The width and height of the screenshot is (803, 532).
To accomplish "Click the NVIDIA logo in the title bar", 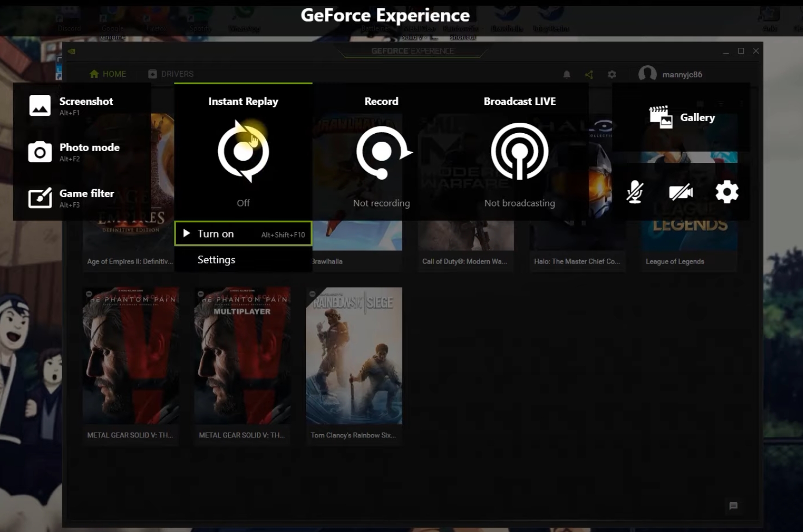I will [x=71, y=51].
